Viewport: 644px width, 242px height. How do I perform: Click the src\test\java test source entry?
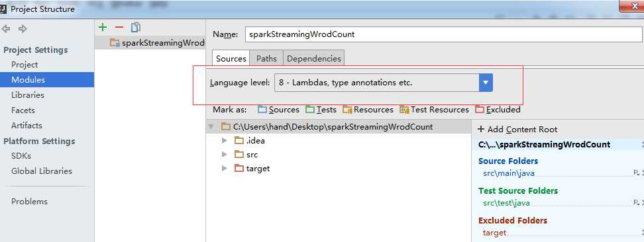506,202
